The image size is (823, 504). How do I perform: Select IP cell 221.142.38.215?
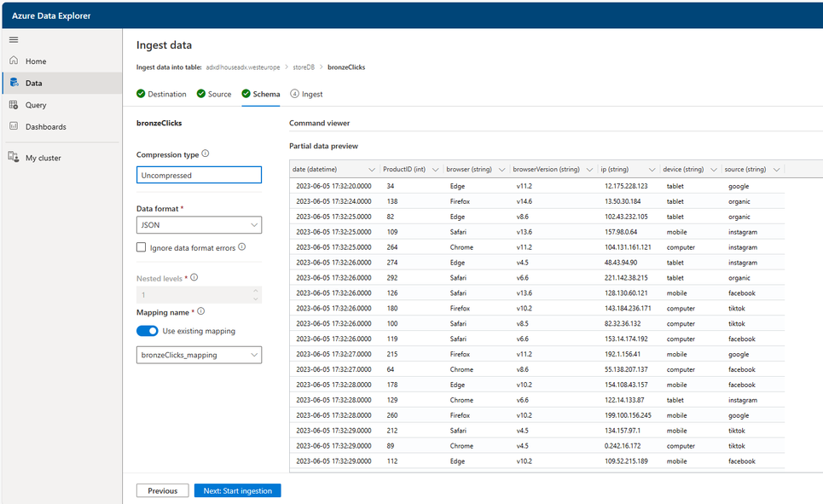click(x=626, y=278)
